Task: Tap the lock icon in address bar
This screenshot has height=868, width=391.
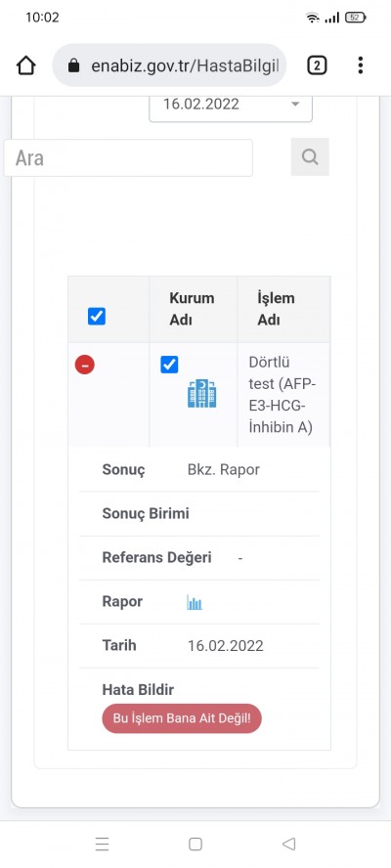Action: click(73, 66)
